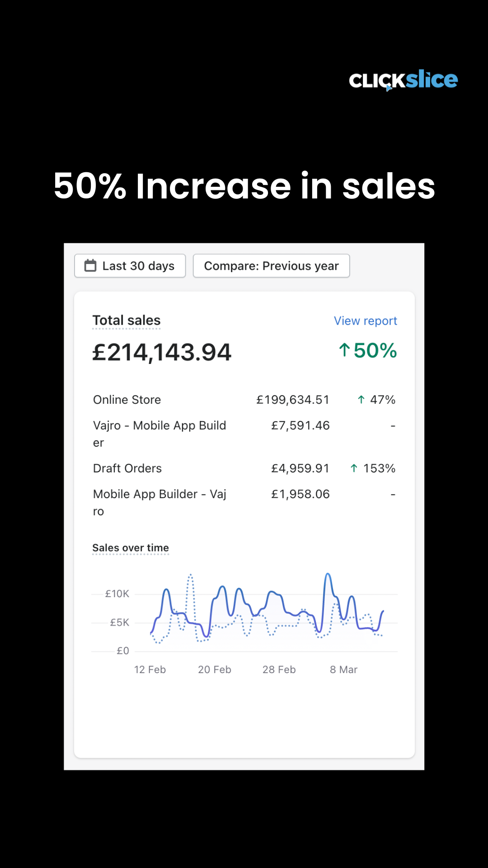Click the 8 Mar date on chart axis
The image size is (488, 868).
[343, 670]
